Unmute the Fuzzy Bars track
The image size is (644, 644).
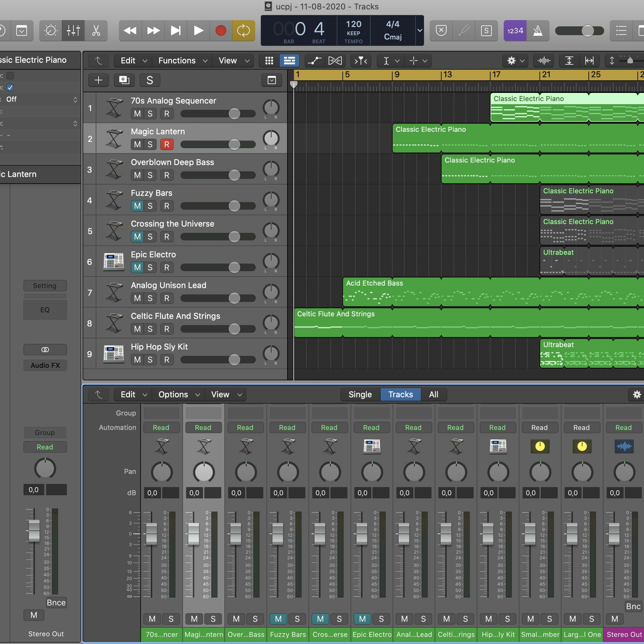click(137, 206)
